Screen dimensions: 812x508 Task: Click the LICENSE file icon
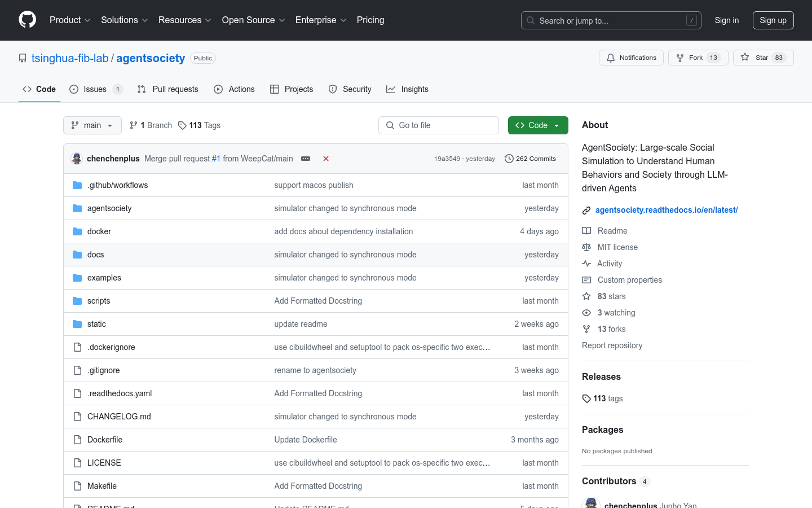77,463
